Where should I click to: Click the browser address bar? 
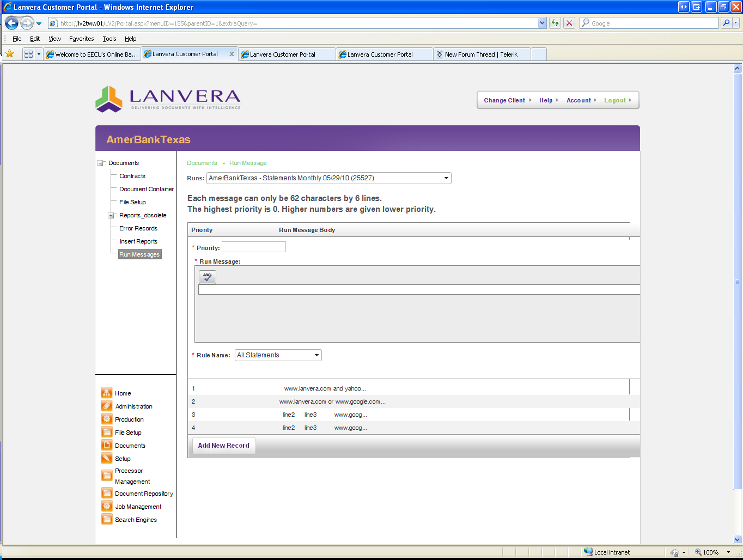point(298,23)
